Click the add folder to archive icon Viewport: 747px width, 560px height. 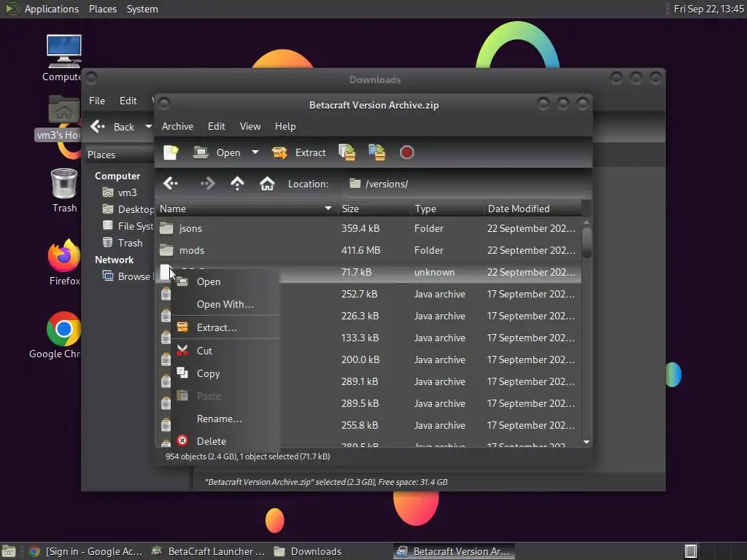pyautogui.click(x=377, y=152)
